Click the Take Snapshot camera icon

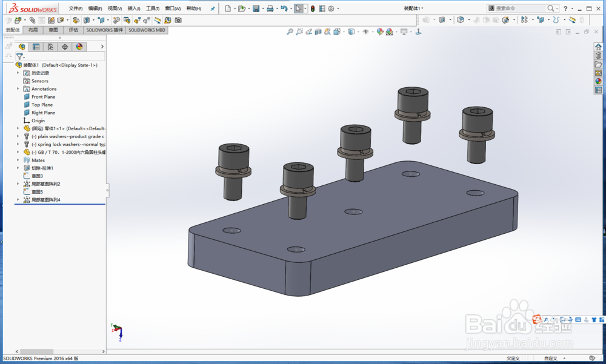point(178,20)
